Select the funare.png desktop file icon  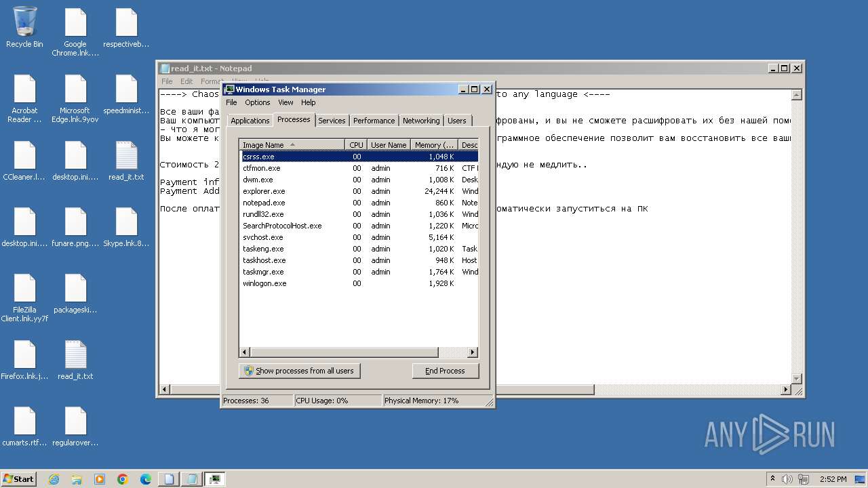tap(75, 227)
